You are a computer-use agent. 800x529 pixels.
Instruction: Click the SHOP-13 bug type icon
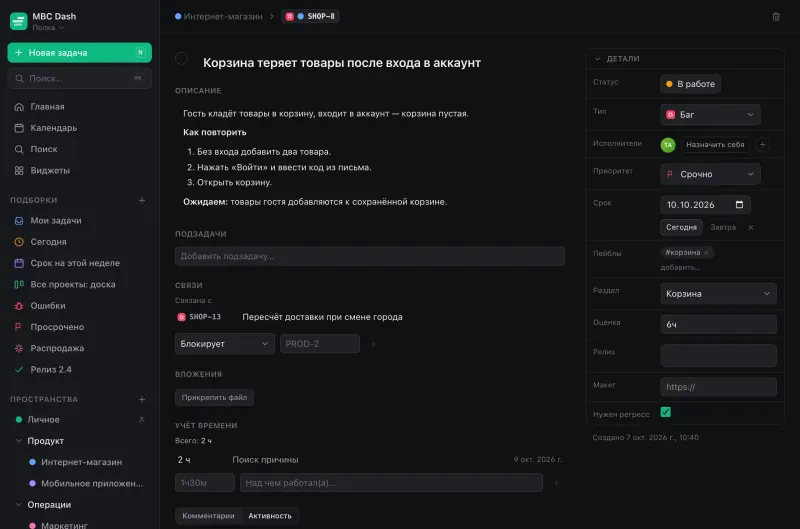(x=181, y=317)
